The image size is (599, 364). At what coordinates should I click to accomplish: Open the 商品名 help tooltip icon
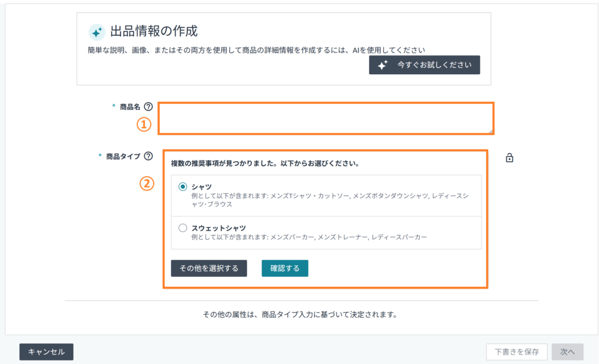148,107
